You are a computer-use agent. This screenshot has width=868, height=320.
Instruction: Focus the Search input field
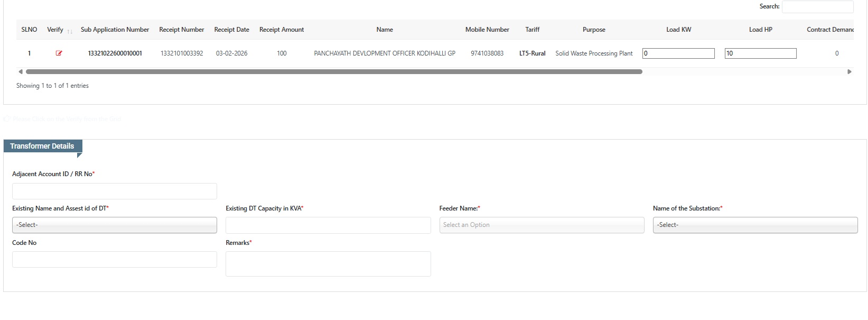(x=817, y=7)
